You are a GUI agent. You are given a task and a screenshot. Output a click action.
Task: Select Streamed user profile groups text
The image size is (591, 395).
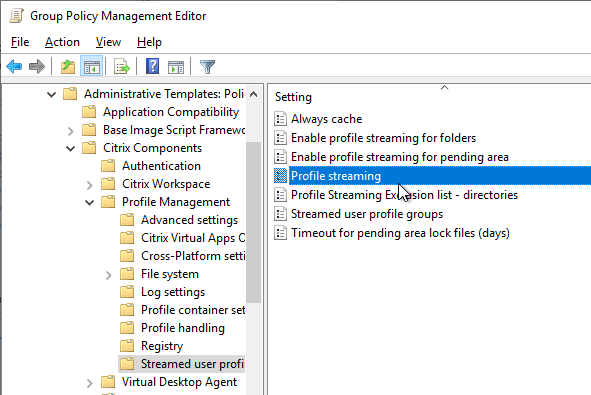click(x=367, y=214)
